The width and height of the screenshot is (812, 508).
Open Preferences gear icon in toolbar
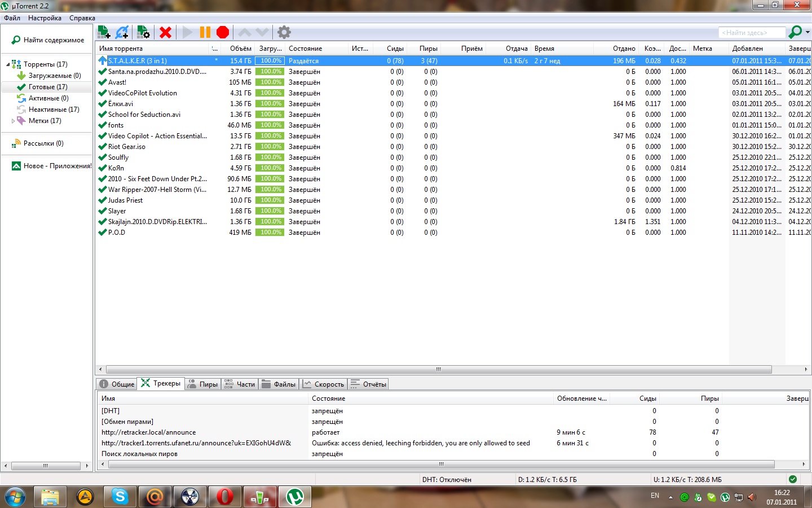(284, 32)
